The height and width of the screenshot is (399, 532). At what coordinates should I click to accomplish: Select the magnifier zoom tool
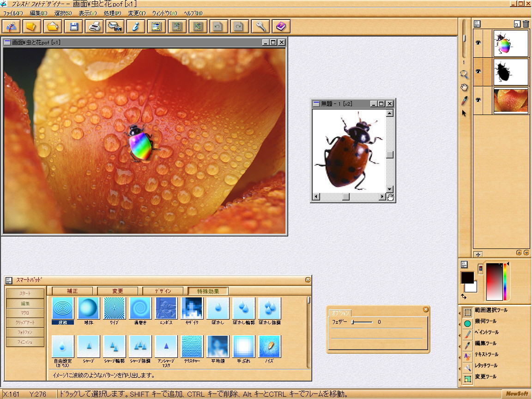[x=464, y=74]
